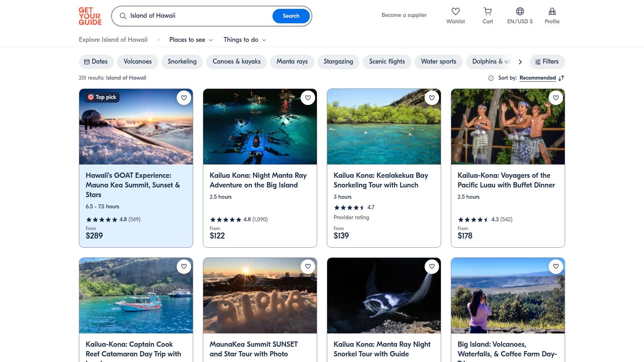Favorite the Night Manta Ray Adventure

pos(308,97)
